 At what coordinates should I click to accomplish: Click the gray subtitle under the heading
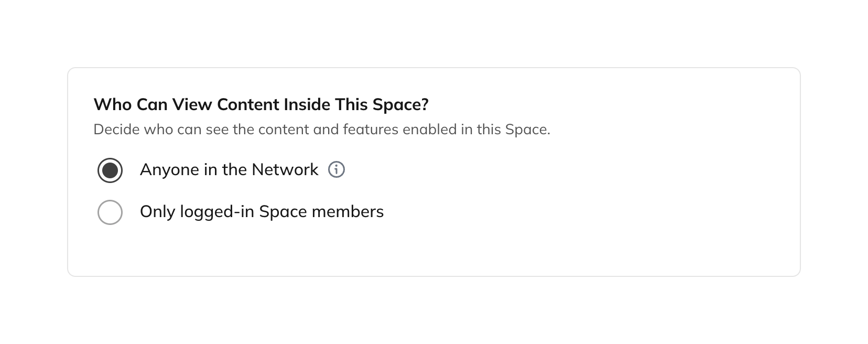pos(321,130)
